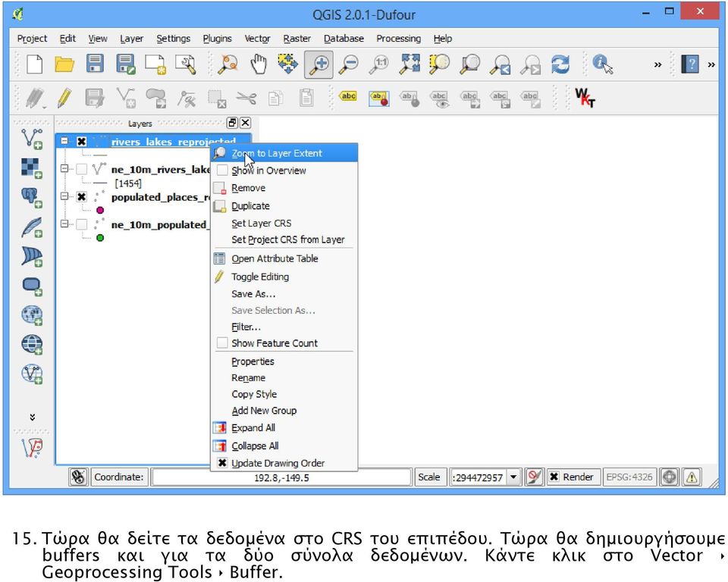Open the help book icon in the toolbar
Image resolution: width=728 pixels, height=582 pixels.
click(x=690, y=64)
